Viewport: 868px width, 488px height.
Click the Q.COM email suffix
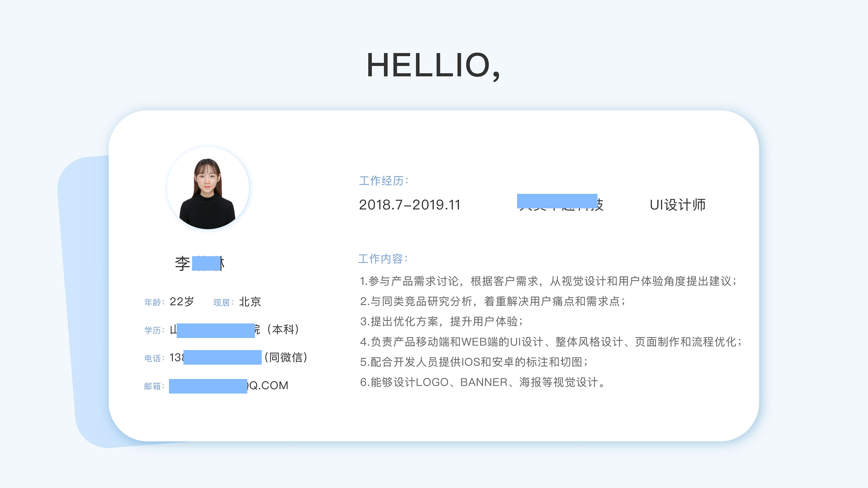[268, 385]
